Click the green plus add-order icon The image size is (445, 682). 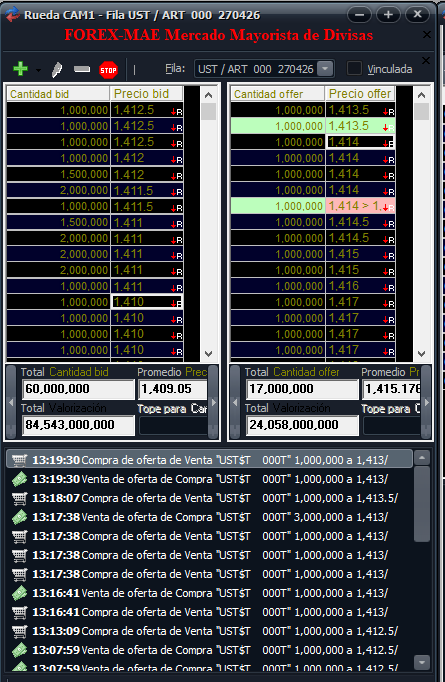[x=20, y=69]
